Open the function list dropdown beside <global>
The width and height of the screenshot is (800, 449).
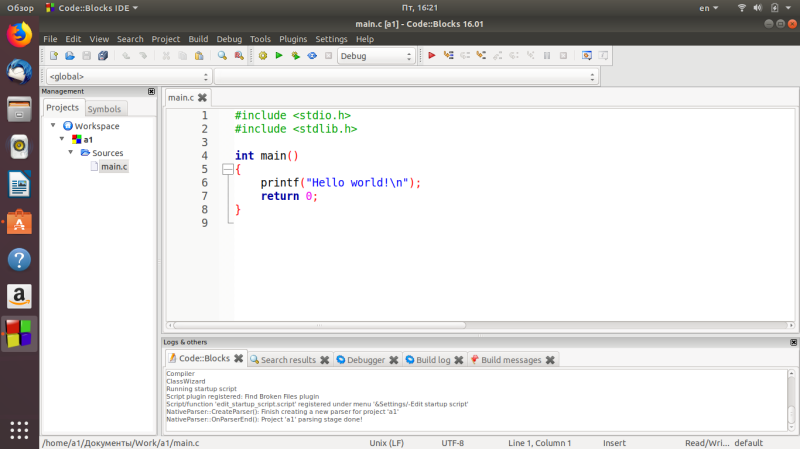click(x=406, y=77)
